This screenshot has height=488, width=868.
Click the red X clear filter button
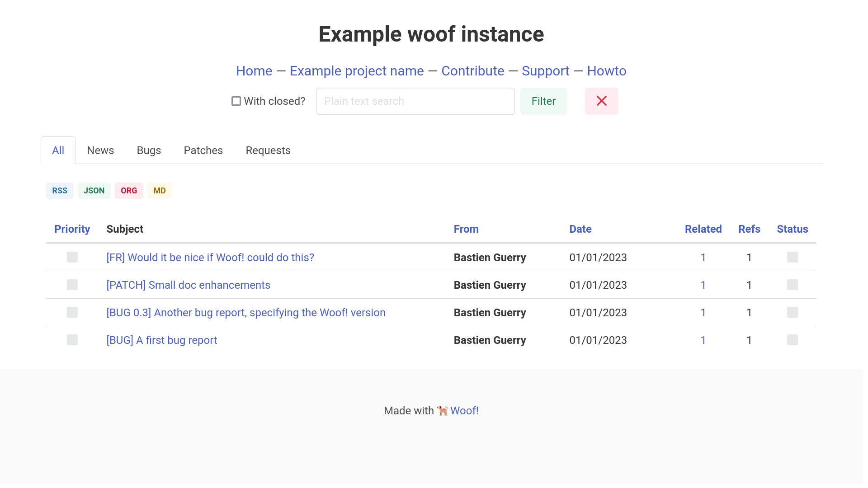(x=601, y=101)
